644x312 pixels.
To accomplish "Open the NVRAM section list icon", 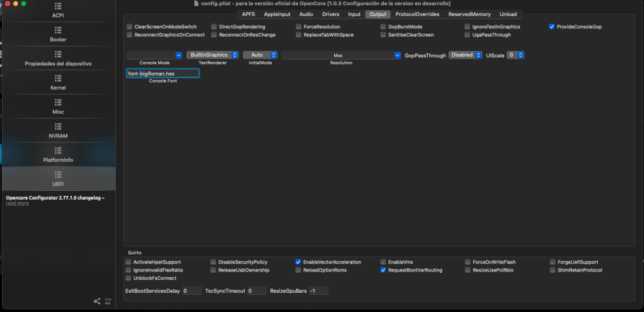I will click(x=58, y=126).
